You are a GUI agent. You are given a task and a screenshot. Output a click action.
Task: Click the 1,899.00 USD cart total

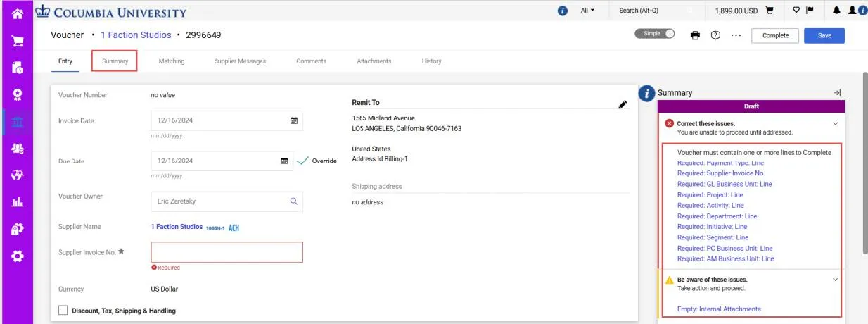coord(736,11)
